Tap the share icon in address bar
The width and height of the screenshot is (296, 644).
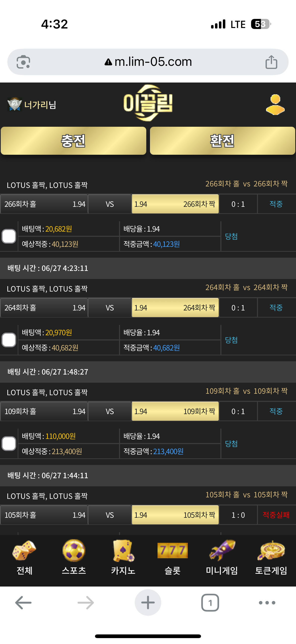[271, 62]
